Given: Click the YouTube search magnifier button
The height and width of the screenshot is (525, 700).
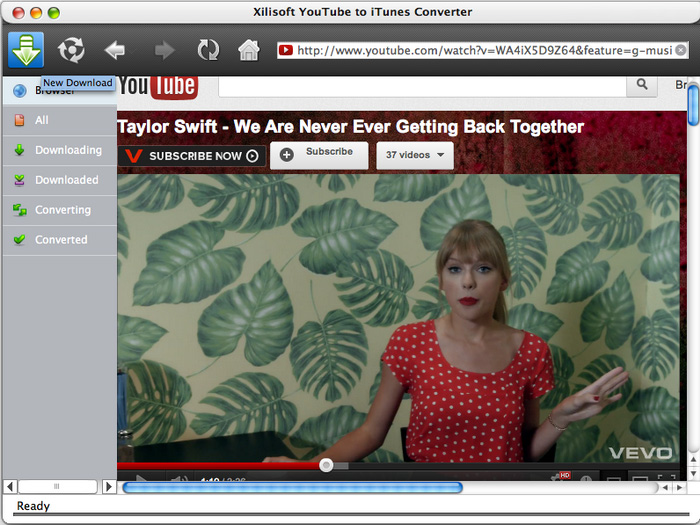Looking at the screenshot, I should (x=641, y=86).
